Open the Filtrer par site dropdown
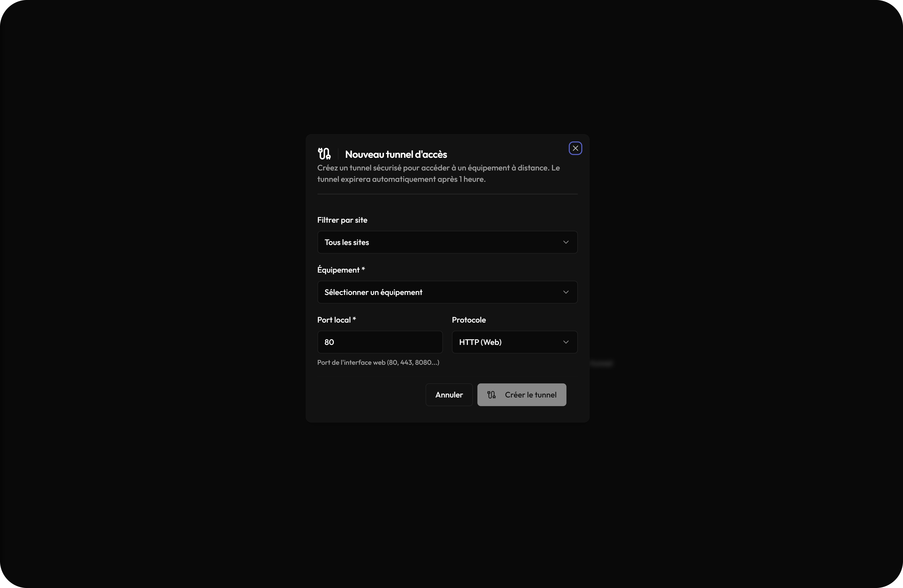This screenshot has height=588, width=903. pyautogui.click(x=447, y=242)
